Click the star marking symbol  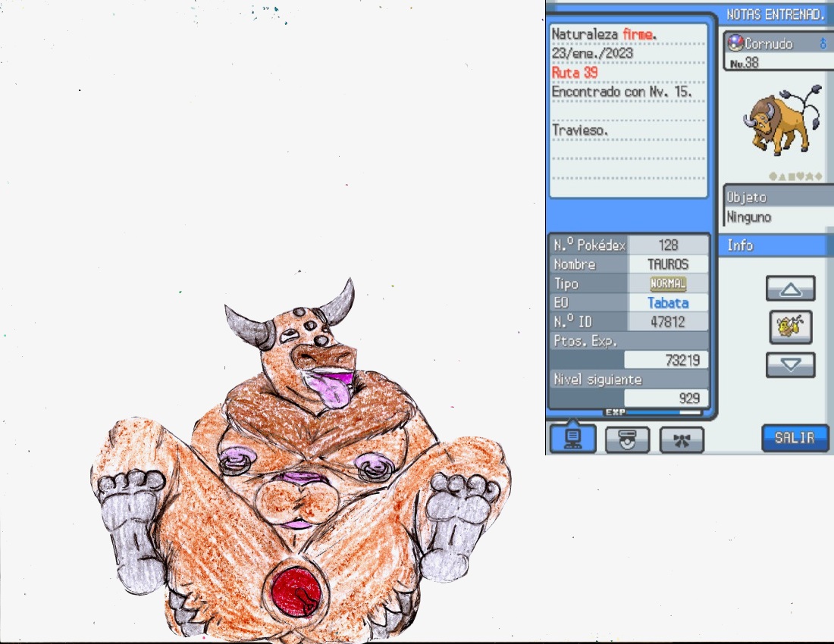click(809, 177)
